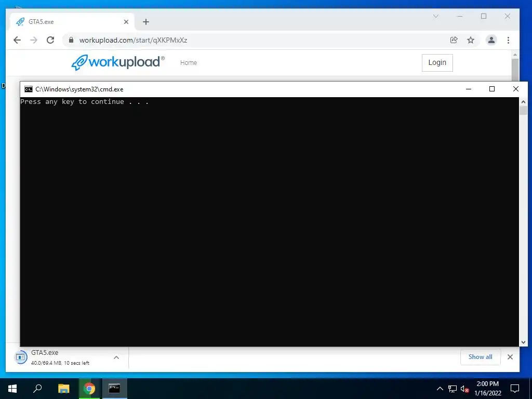The height and width of the screenshot is (399, 532).
Task: Click the workupload logo
Action: click(x=118, y=62)
